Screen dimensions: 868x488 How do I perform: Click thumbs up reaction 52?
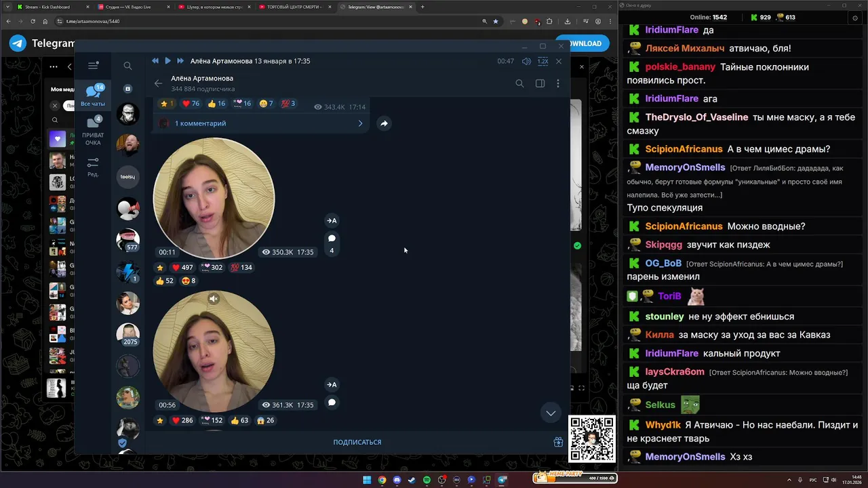(165, 281)
